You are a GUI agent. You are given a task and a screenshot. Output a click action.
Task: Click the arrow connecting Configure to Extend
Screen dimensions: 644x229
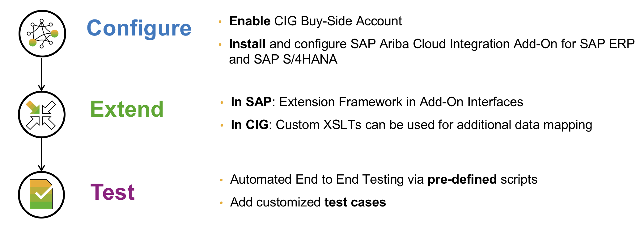(41, 74)
